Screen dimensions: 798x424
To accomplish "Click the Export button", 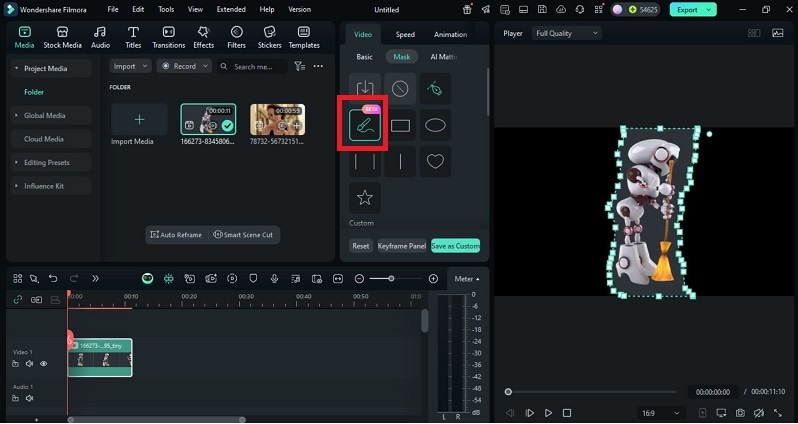I will pyautogui.click(x=693, y=10).
